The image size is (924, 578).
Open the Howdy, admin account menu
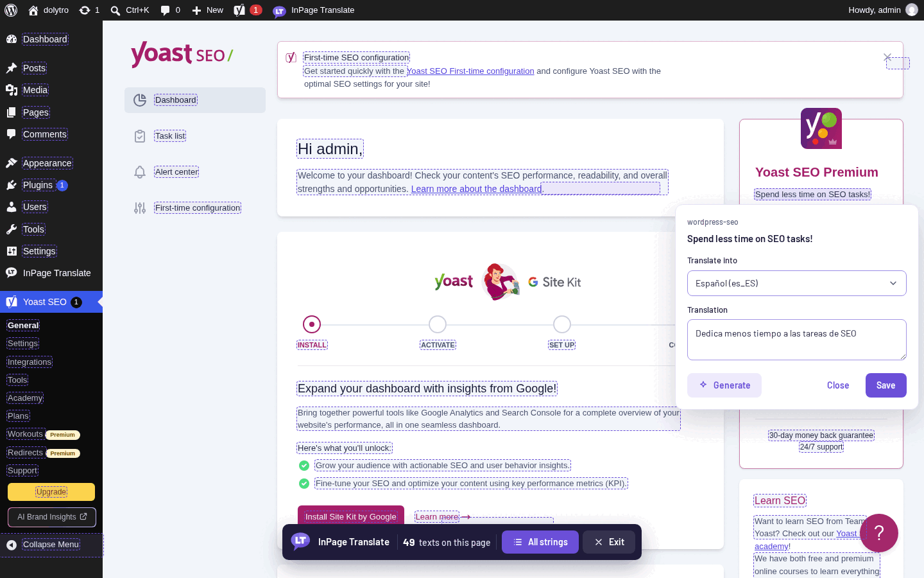click(883, 10)
